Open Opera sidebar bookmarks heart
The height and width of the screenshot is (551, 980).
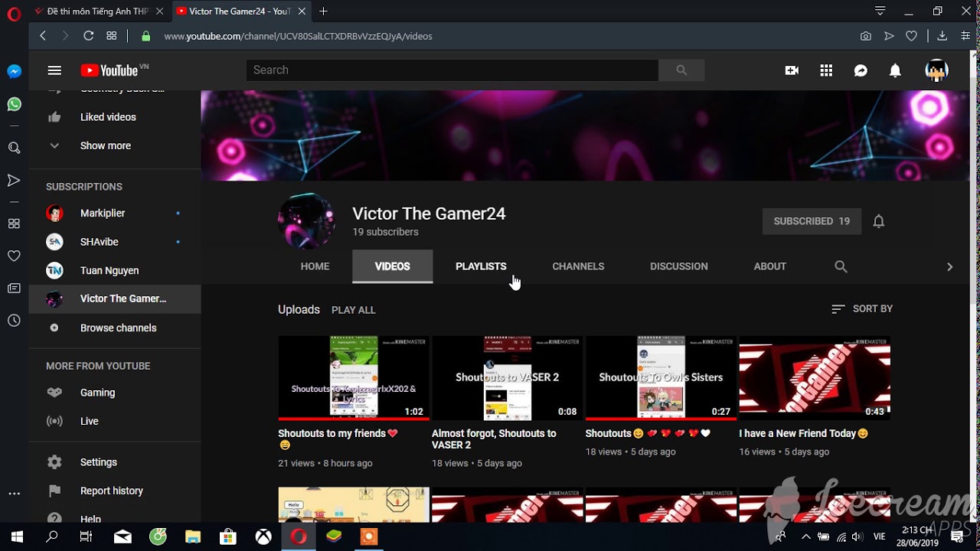(x=14, y=256)
